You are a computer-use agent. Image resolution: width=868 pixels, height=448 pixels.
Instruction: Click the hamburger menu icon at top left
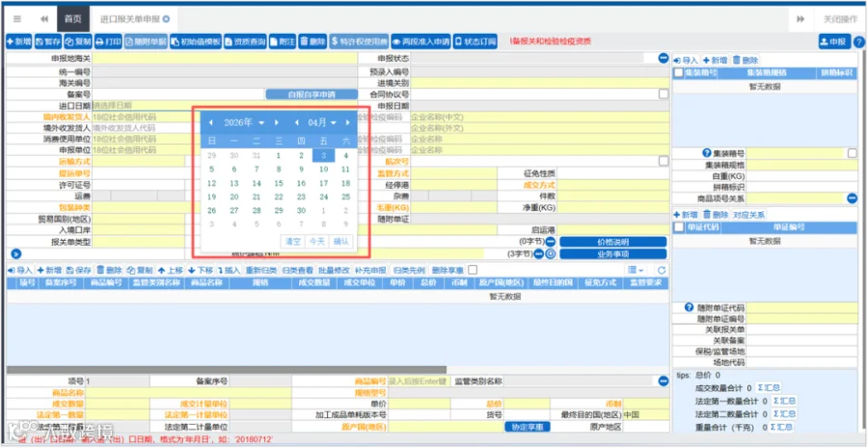pos(17,19)
